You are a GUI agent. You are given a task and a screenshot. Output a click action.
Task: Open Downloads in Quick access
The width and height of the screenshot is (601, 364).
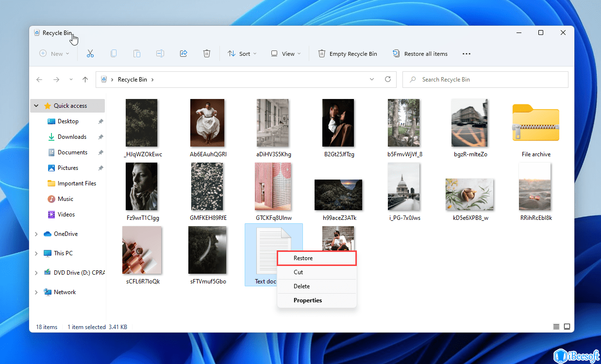tap(72, 137)
